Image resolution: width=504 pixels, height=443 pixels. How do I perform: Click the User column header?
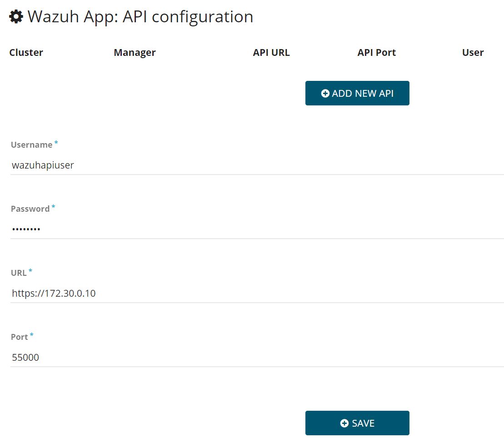pos(473,52)
